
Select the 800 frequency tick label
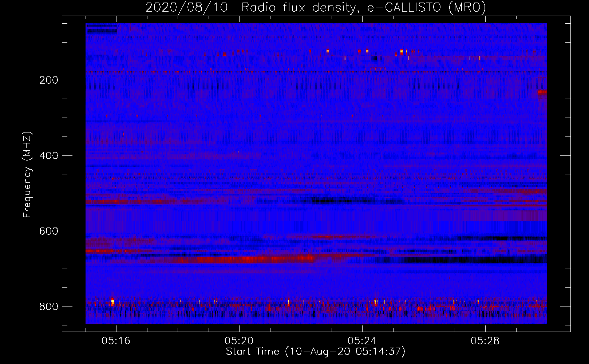coord(49,306)
